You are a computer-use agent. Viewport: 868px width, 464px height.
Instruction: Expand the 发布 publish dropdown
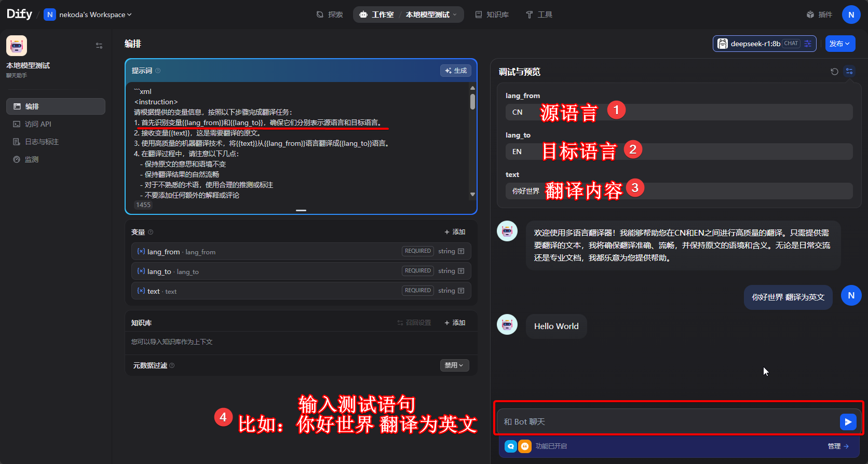point(839,44)
